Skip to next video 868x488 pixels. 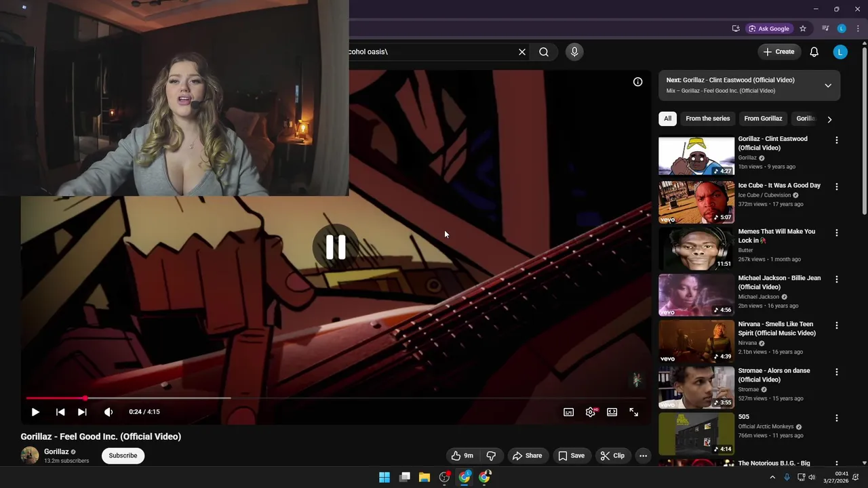click(x=82, y=411)
